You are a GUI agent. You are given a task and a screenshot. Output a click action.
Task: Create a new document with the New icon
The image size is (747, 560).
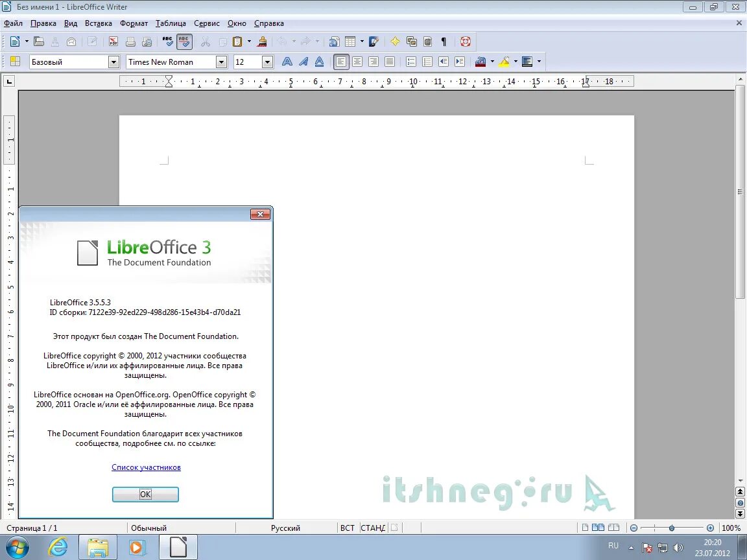[15, 41]
